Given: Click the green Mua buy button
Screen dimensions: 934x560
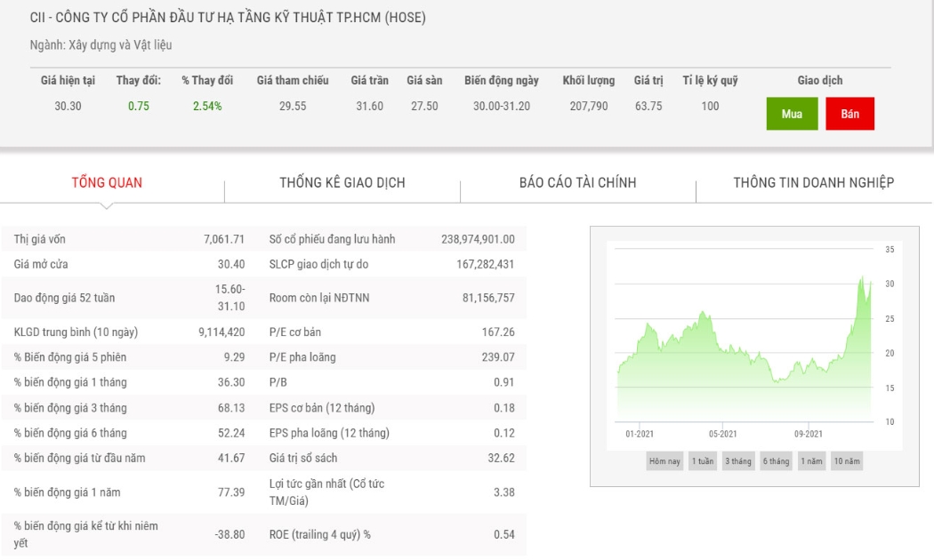Looking at the screenshot, I should [x=792, y=114].
